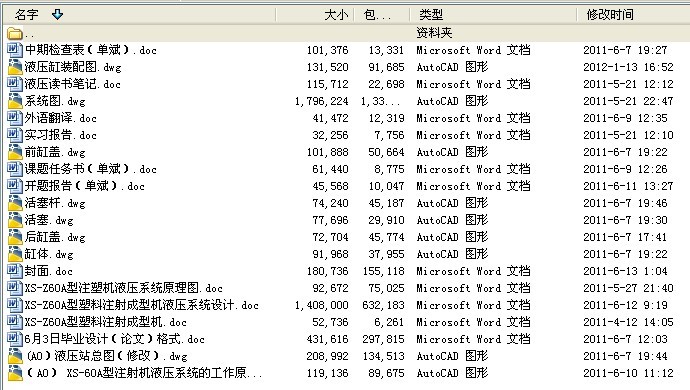
Task: Click the Word icon for 实习报告.doc
Action: point(15,135)
